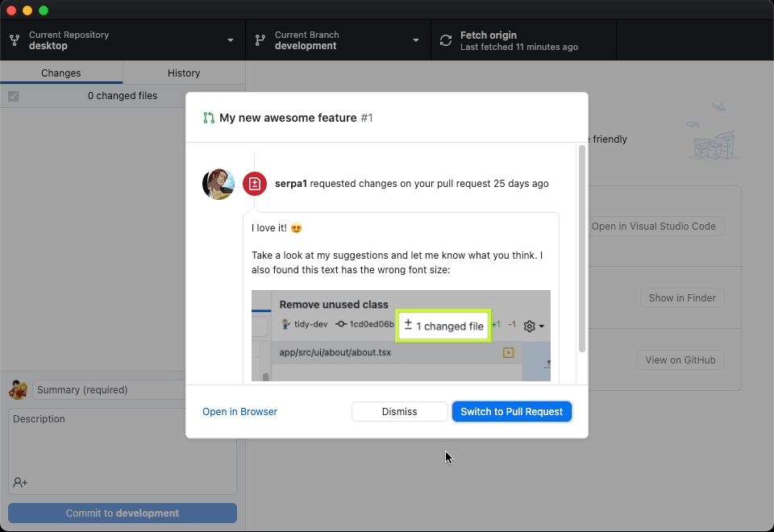Click Switch to Pull Request
This screenshot has height=532, width=774.
[511, 412]
